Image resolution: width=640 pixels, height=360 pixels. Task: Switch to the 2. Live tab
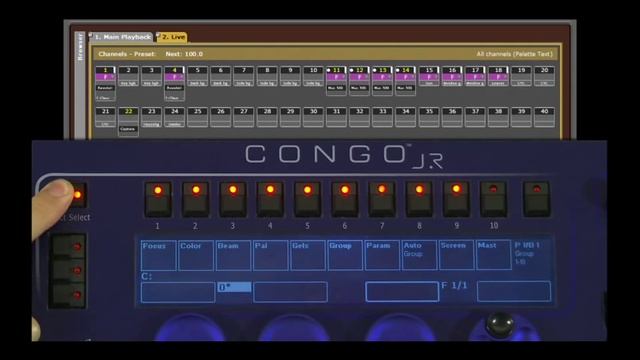pyautogui.click(x=172, y=37)
